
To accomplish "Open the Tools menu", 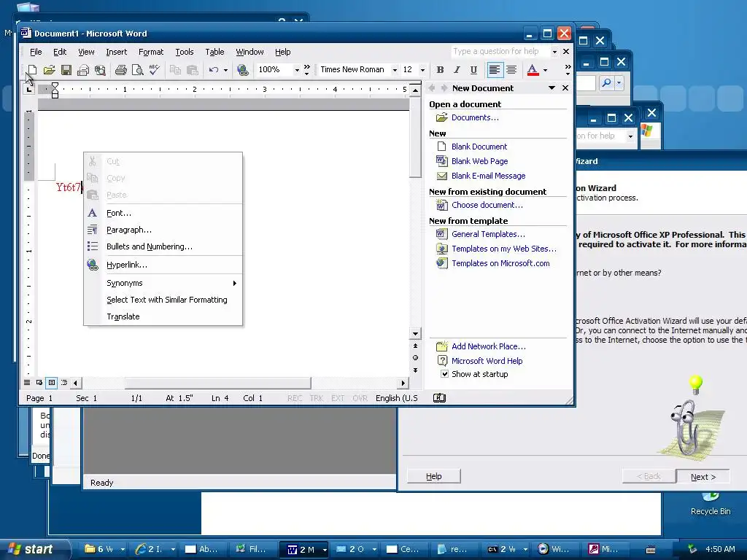I will (185, 52).
